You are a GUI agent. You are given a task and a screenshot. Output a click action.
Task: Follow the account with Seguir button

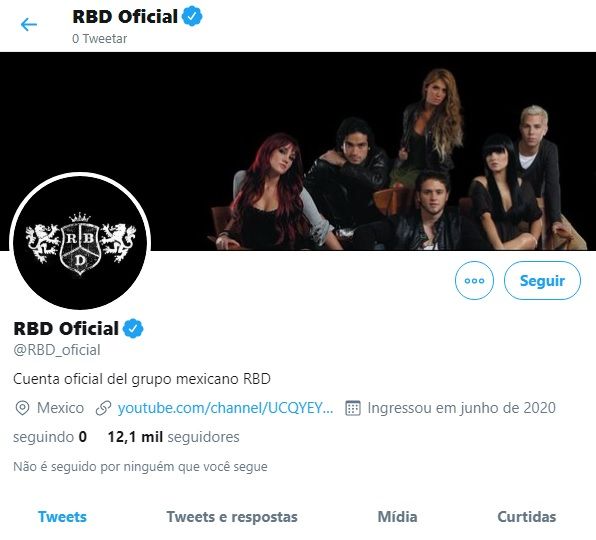pos(542,280)
